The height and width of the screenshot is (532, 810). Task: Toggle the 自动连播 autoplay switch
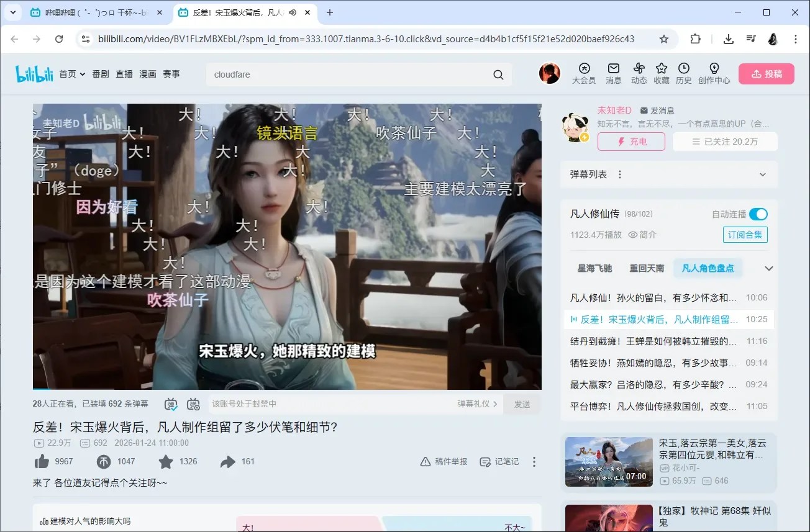coord(758,214)
